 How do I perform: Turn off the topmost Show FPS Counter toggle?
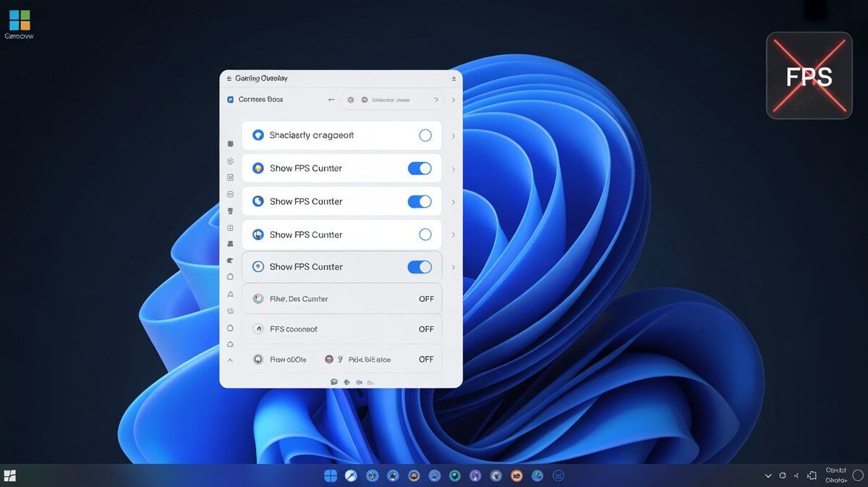pyautogui.click(x=420, y=169)
